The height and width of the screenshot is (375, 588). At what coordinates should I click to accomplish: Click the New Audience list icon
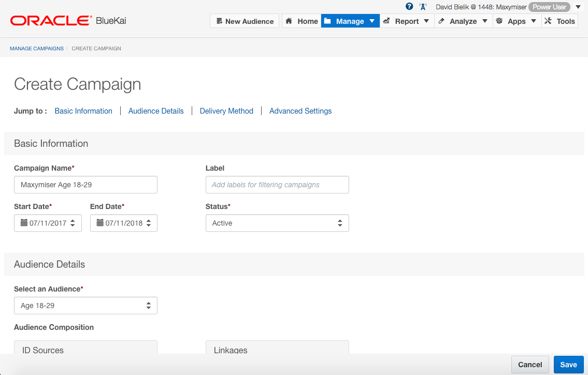point(220,21)
